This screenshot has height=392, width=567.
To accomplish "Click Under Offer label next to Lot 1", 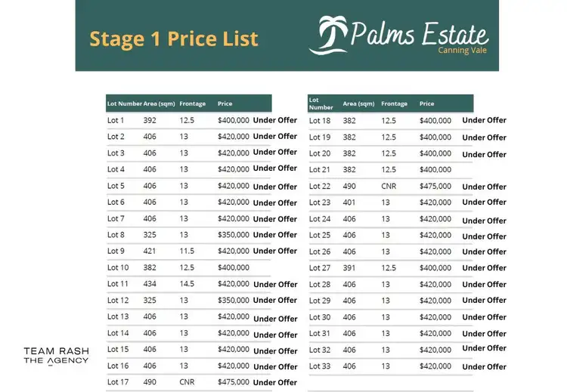I will coord(275,120).
